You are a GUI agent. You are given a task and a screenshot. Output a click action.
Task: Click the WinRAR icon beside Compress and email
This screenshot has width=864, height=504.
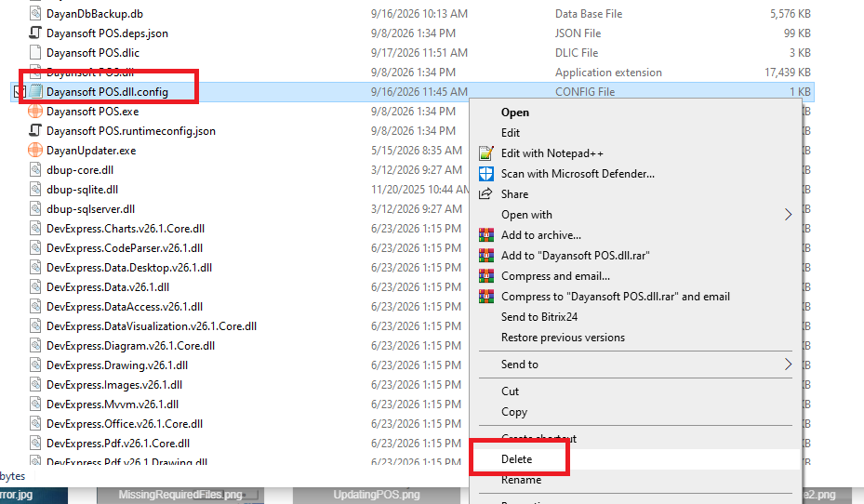point(486,276)
